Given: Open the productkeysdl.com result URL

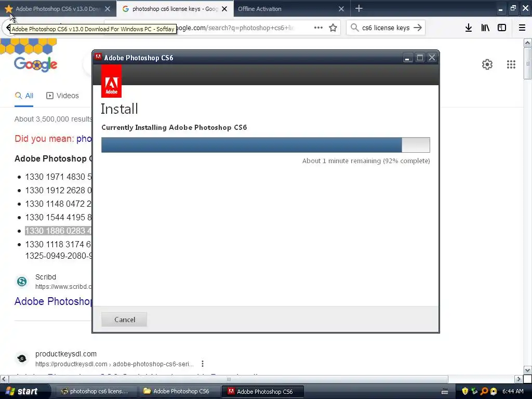Looking at the screenshot, I should pyautogui.click(x=114, y=364).
